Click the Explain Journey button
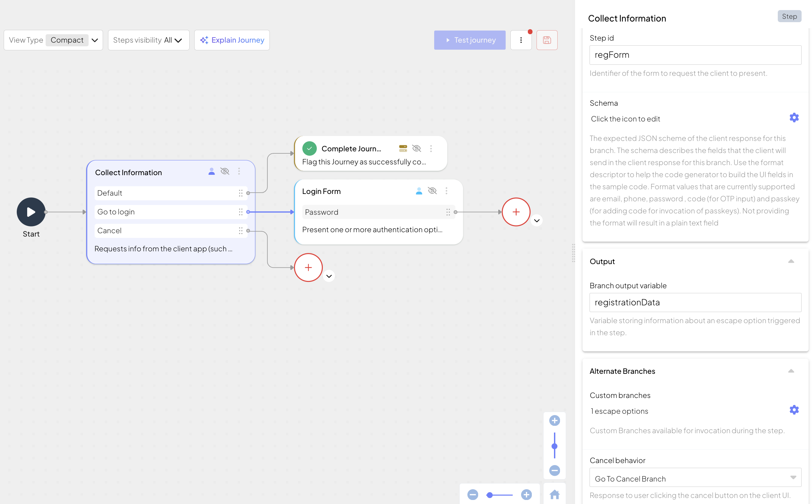 (232, 40)
